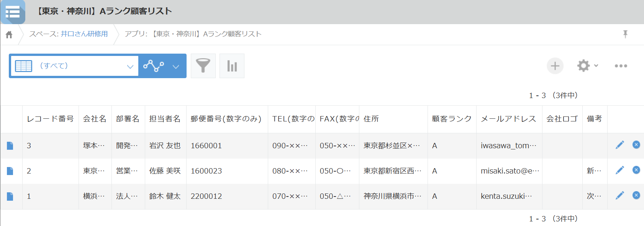This screenshot has width=644, height=226.
Task: Click email cell iwasawa_tom
Action: [509, 146]
